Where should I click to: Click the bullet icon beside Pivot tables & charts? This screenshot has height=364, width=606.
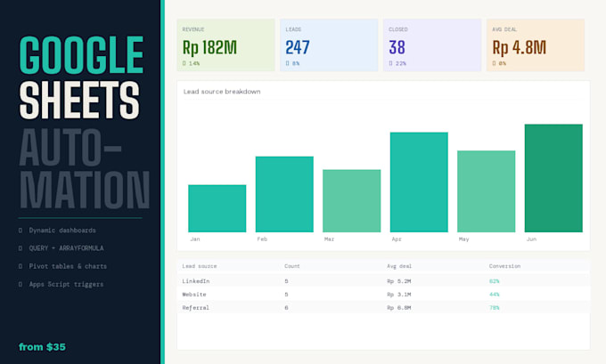pyautogui.click(x=20, y=266)
